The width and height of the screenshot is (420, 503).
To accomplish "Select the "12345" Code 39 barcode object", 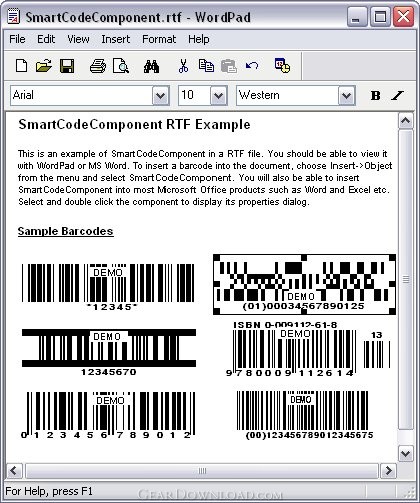I will (108, 287).
